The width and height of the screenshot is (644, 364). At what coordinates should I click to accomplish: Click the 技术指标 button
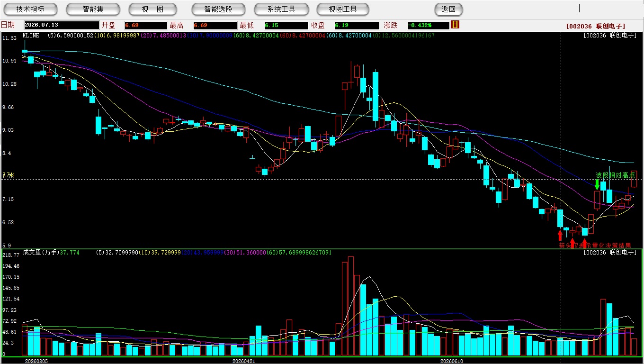point(30,9)
